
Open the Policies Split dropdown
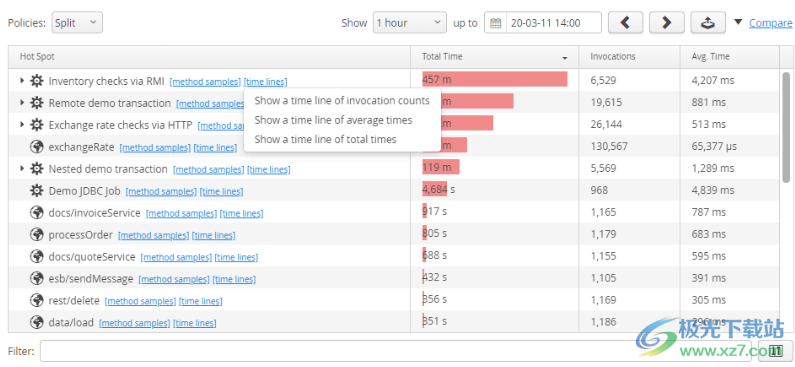(x=77, y=23)
